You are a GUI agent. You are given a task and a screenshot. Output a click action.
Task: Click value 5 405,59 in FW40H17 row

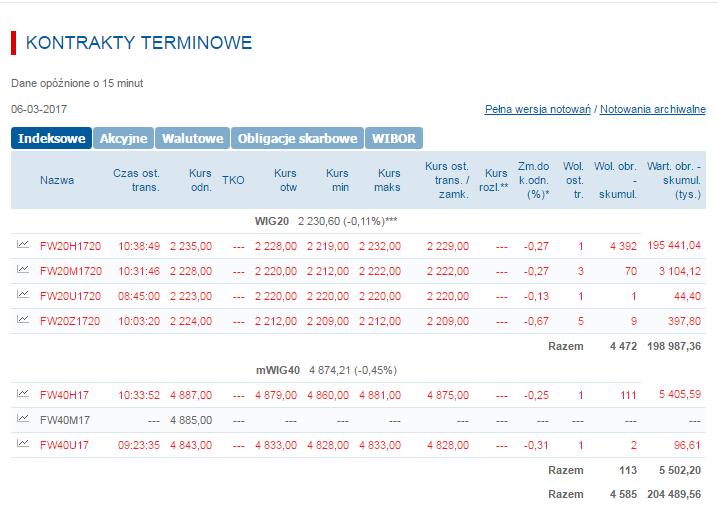click(x=680, y=394)
